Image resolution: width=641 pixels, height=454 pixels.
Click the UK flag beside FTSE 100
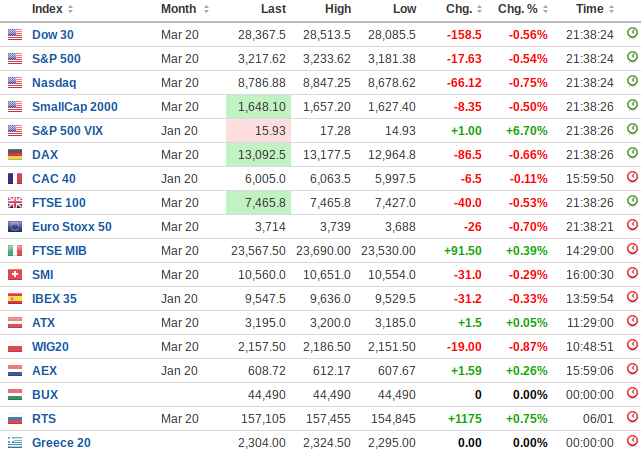click(15, 203)
